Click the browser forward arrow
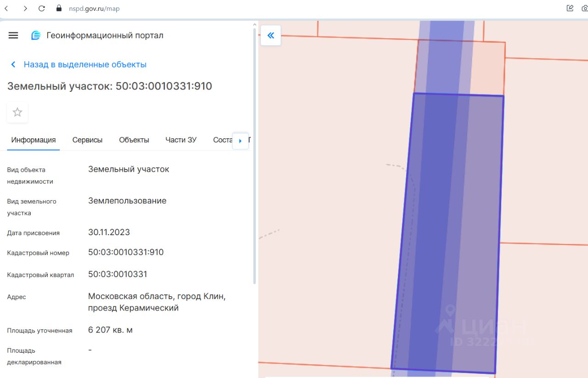 click(25, 8)
